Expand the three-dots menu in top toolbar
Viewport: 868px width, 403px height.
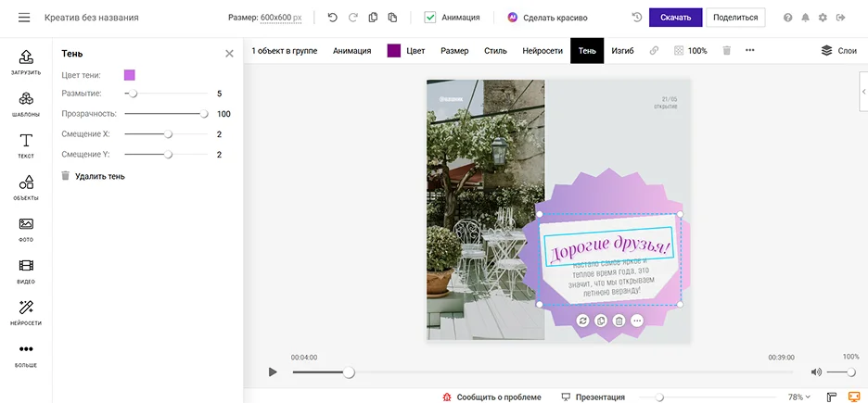749,51
